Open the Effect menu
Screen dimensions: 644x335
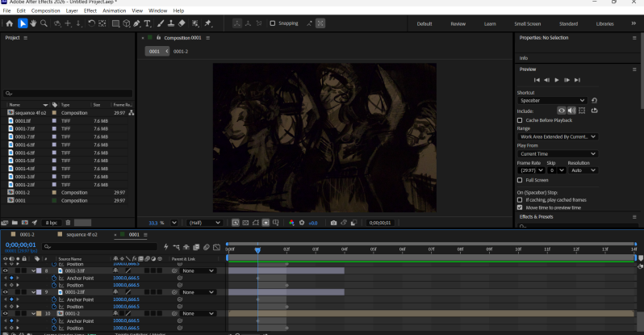(90, 10)
